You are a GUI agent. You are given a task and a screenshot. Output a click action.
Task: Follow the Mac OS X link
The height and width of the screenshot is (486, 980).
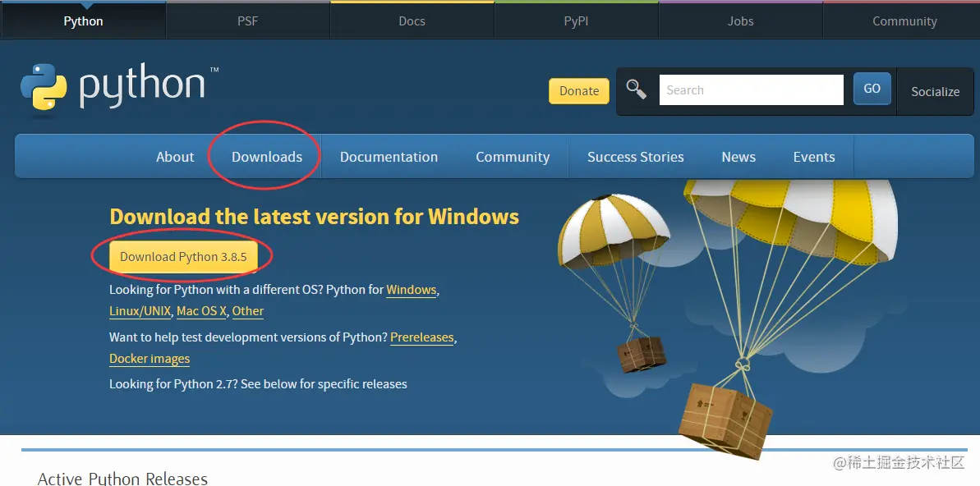201,311
